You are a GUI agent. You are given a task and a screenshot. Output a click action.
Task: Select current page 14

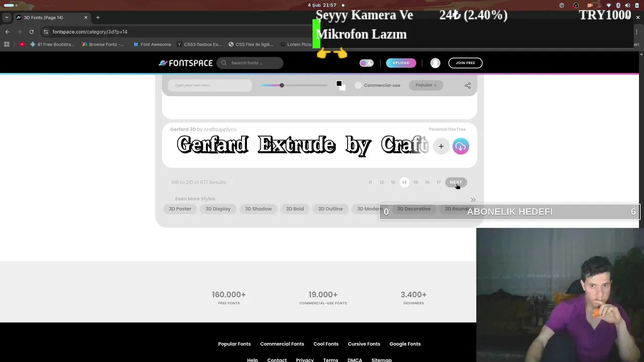tap(404, 182)
